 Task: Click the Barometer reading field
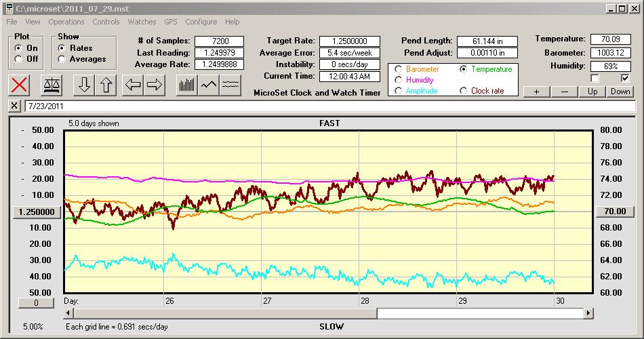click(x=610, y=53)
